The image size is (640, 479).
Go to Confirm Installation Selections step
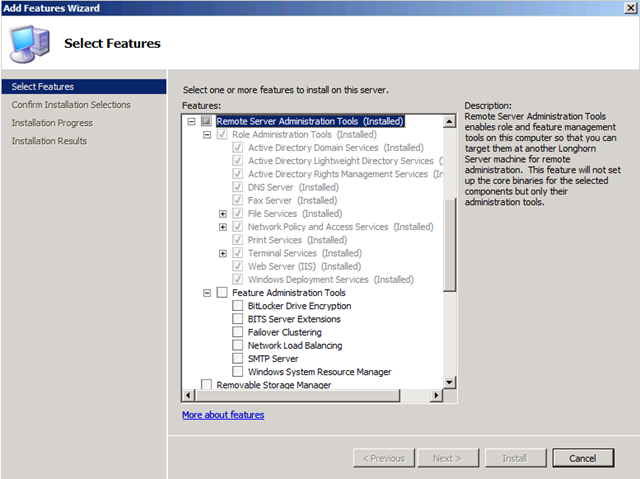71,105
